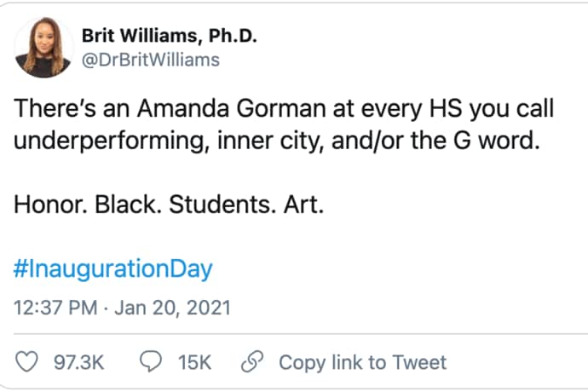Open the #InaugurationDay hashtag
The height and width of the screenshot is (392, 588).
[x=113, y=269]
